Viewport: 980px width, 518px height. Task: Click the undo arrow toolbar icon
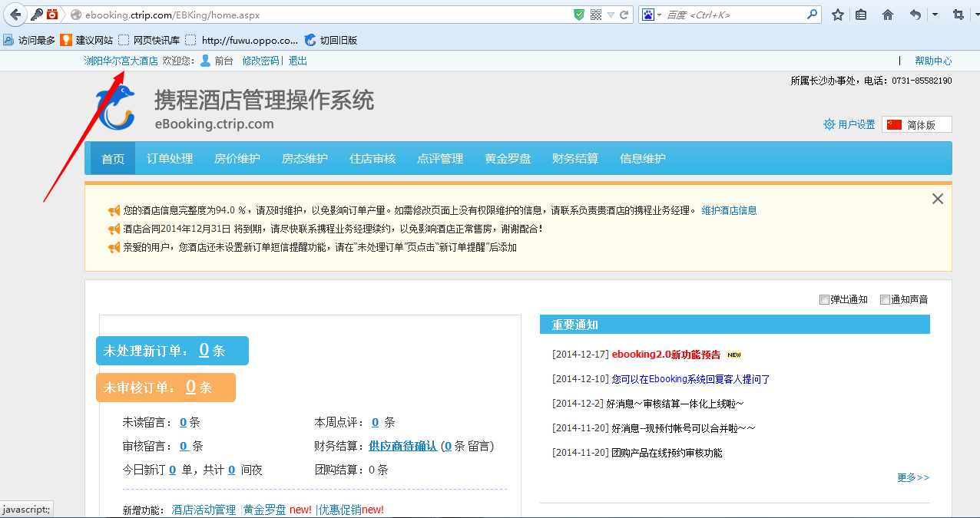tap(915, 15)
